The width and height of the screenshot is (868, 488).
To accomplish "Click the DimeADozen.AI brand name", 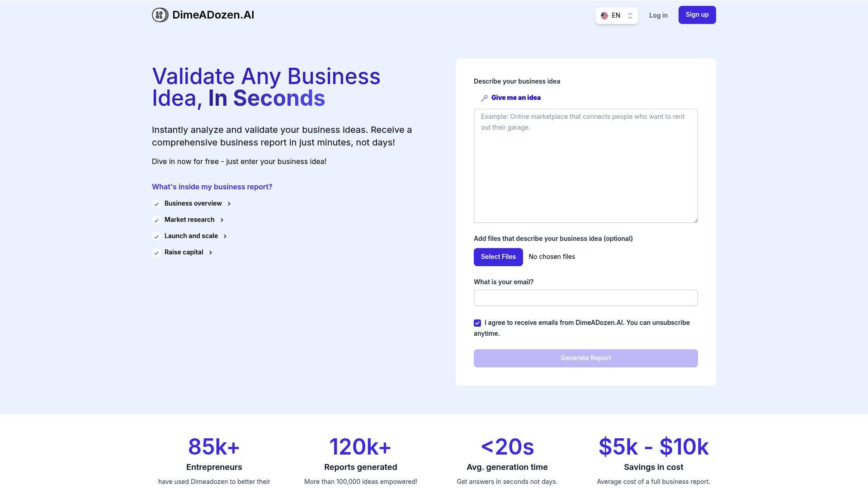I will coord(213,15).
